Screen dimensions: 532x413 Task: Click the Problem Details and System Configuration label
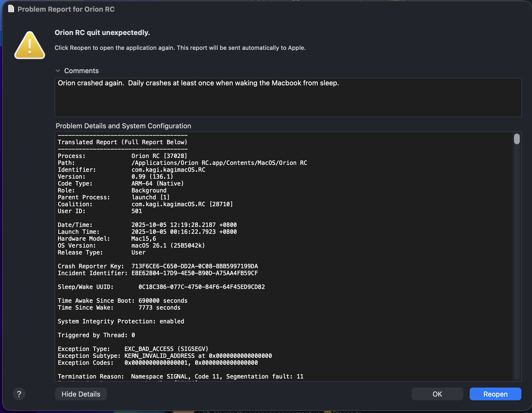[123, 126]
